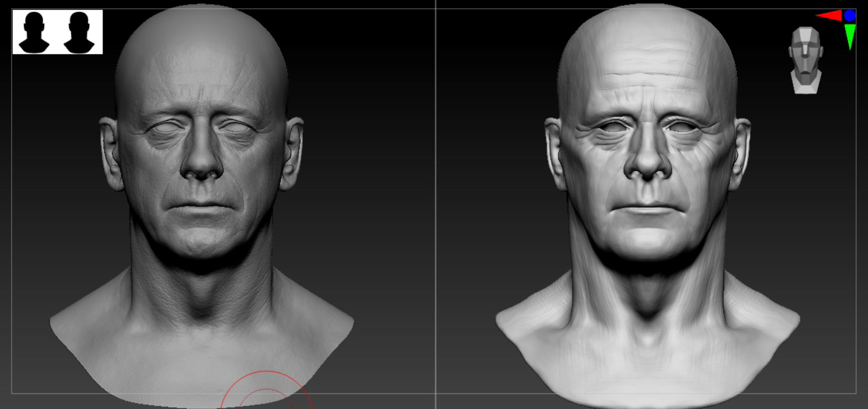Viewport: 868px width, 409px height.
Task: Click the right head silhouette thumbnail
Action: click(x=79, y=32)
